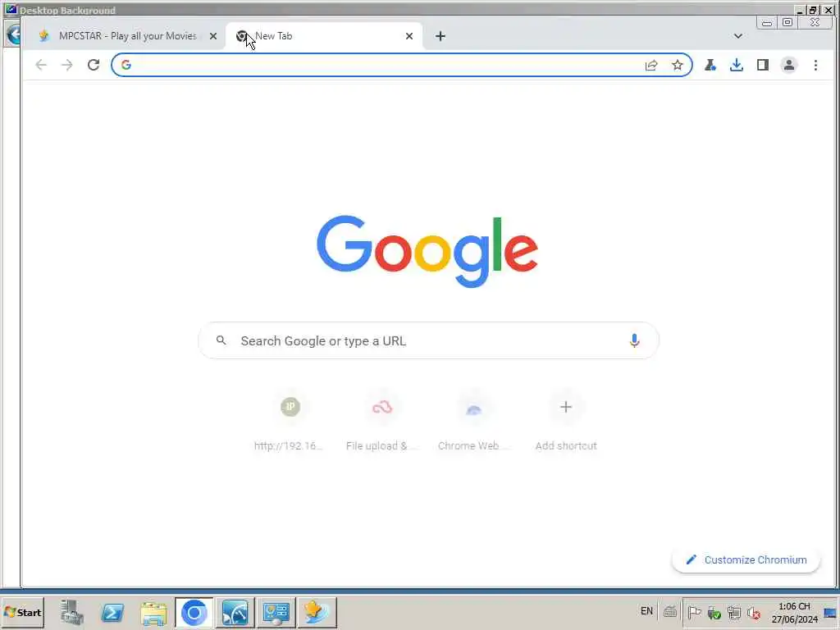840x630 pixels.
Task: Click the EN language indicator
Action: 646,611
